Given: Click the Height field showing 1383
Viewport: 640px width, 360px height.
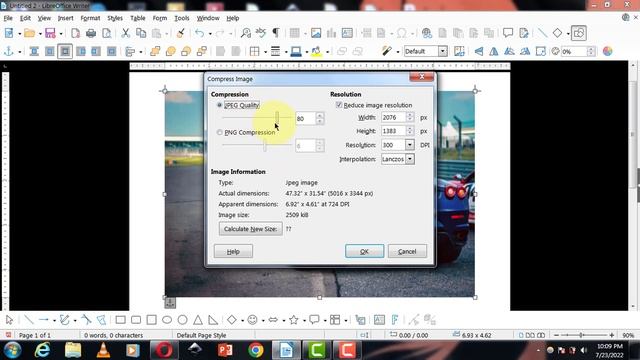Looking at the screenshot, I should pos(393,131).
